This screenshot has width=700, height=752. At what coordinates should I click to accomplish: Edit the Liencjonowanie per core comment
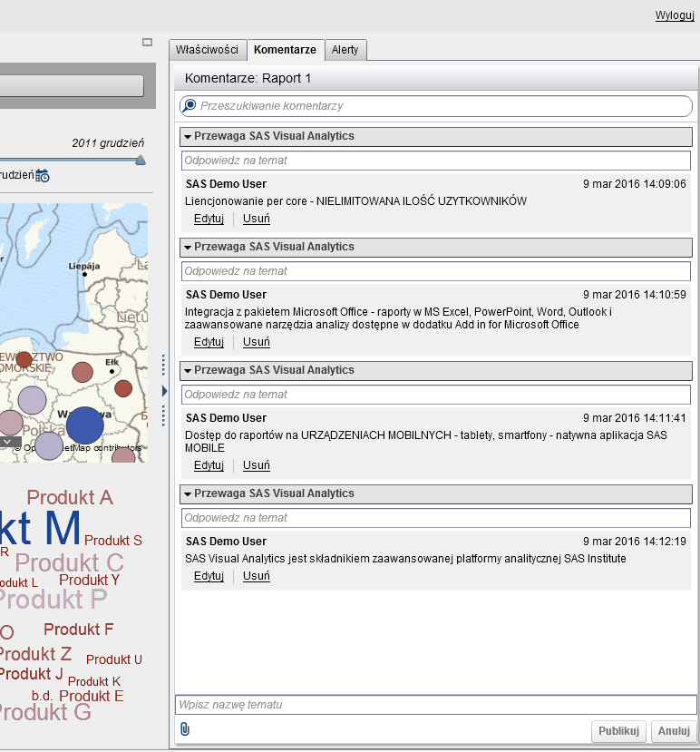[x=209, y=219]
